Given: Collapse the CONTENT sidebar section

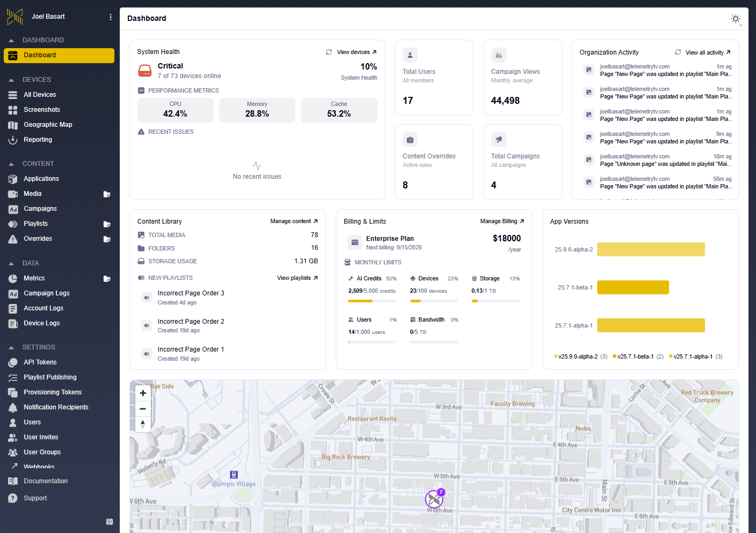Looking at the screenshot, I should click(x=11, y=164).
